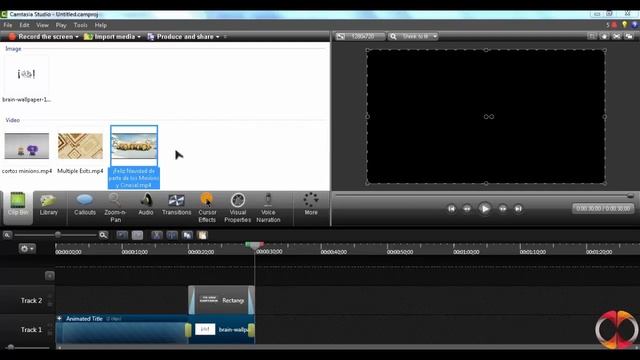Click the Redo icon on timeline toolbar
This screenshot has width=640, height=360.
(137, 235)
